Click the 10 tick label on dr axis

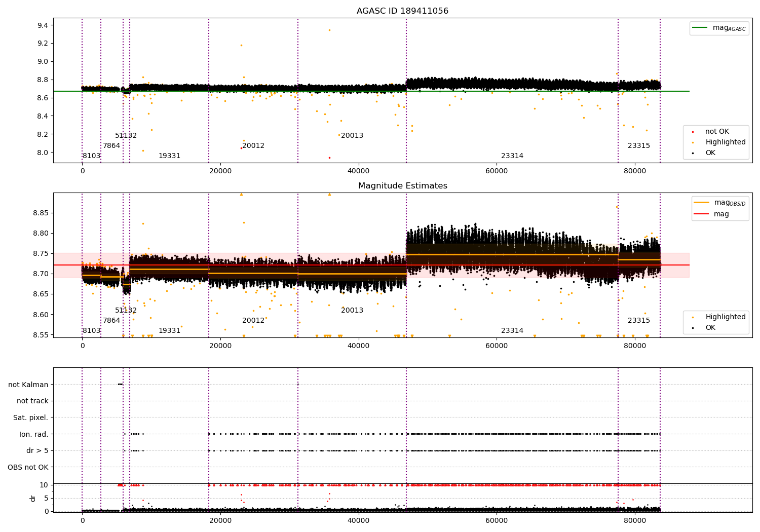pyautogui.click(x=44, y=485)
